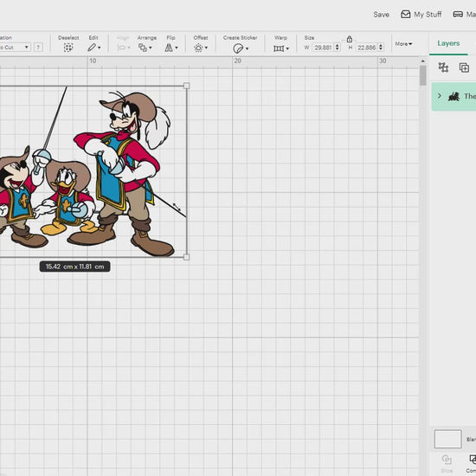Click the bottom-right resize handle of image

click(x=186, y=257)
